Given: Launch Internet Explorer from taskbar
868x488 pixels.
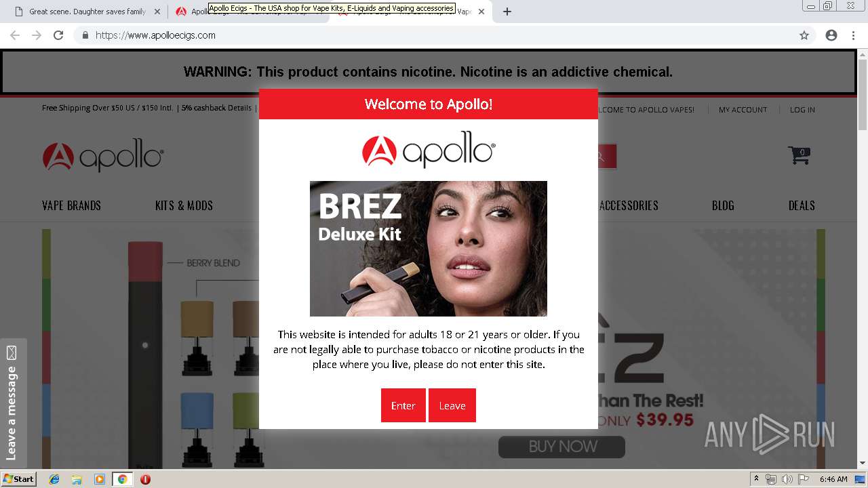Looking at the screenshot, I should 54,479.
